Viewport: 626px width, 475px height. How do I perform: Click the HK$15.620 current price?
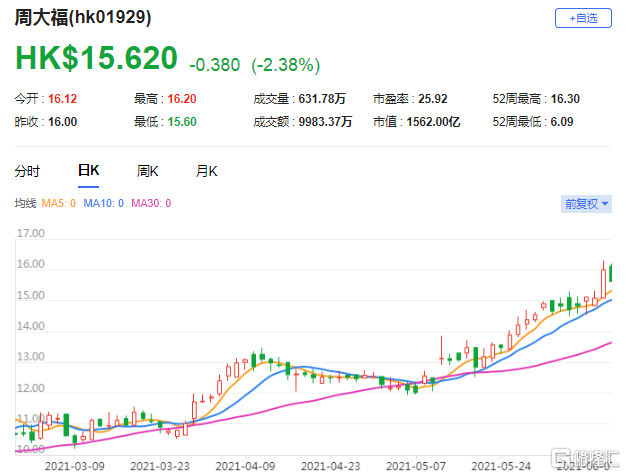click(x=96, y=60)
